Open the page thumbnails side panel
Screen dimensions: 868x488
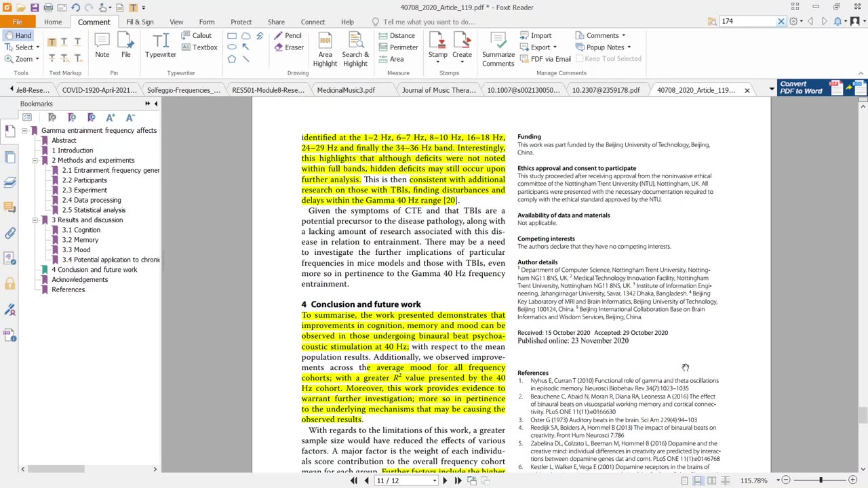[9, 157]
